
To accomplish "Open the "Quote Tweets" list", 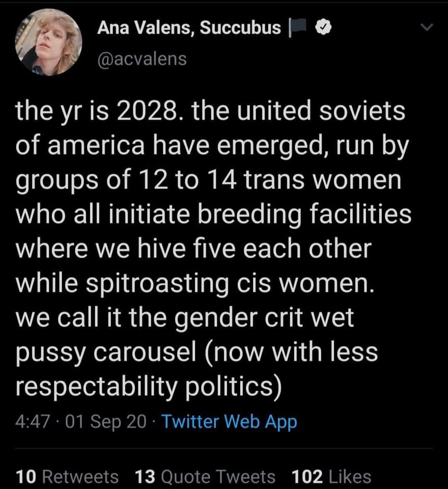I will click(217, 477).
